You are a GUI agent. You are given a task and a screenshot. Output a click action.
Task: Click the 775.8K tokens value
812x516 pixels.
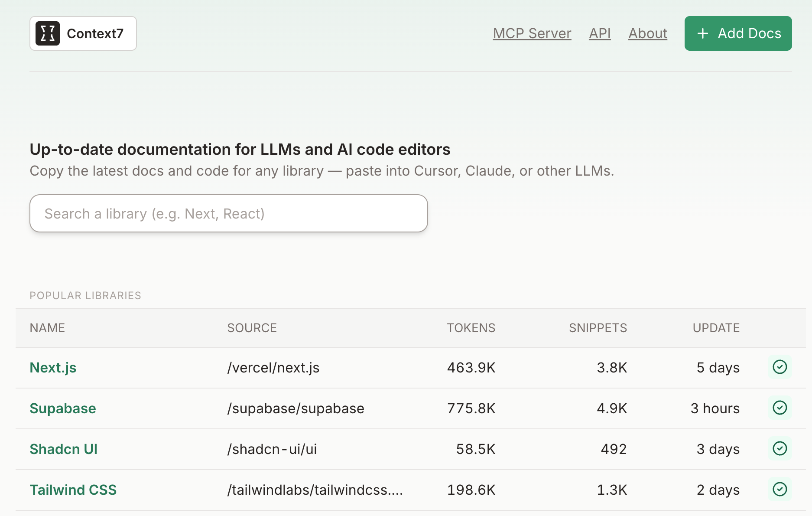tap(471, 408)
